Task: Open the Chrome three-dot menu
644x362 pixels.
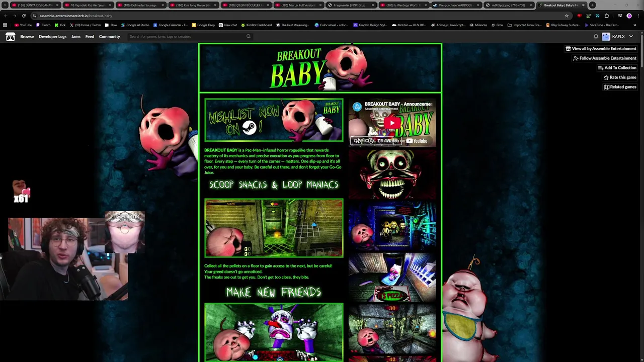Action: point(638,16)
